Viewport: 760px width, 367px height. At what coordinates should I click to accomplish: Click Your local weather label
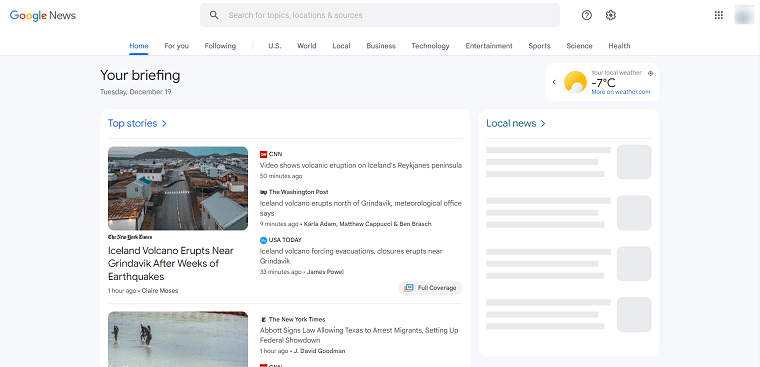[x=617, y=73]
